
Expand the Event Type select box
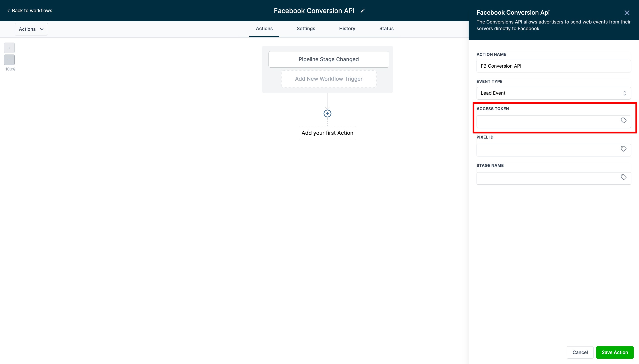(553, 93)
